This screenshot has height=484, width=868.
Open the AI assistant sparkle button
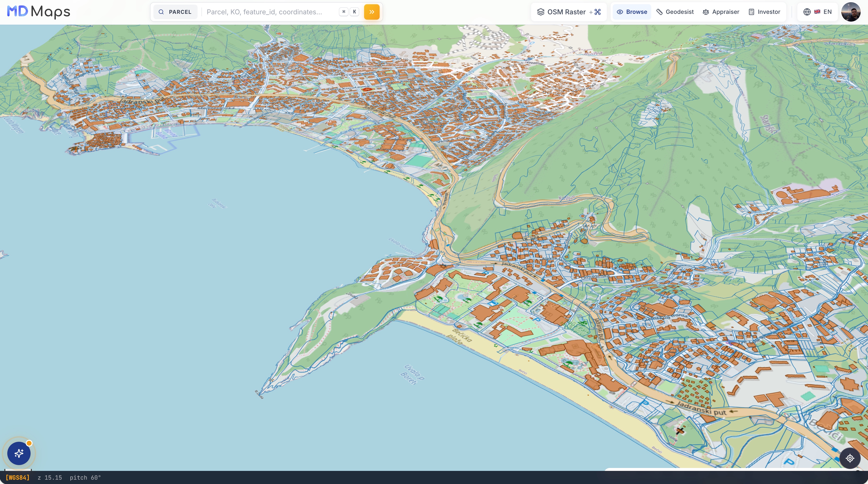19,453
